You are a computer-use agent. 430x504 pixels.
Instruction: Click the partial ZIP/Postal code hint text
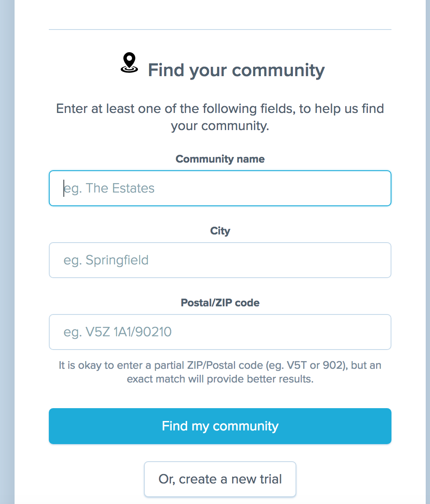pos(220,366)
